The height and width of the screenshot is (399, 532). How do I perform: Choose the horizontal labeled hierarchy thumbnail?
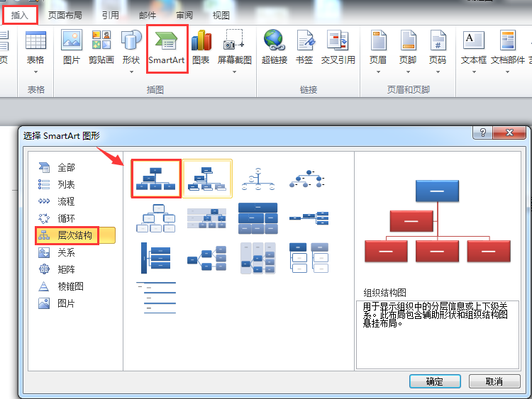coord(258,258)
